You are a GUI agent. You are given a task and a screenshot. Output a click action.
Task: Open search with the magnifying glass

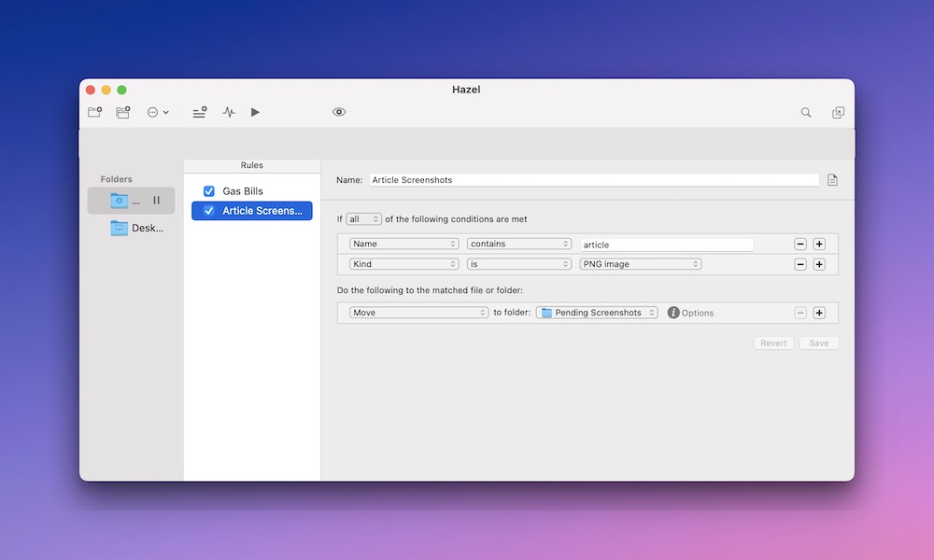[806, 112]
